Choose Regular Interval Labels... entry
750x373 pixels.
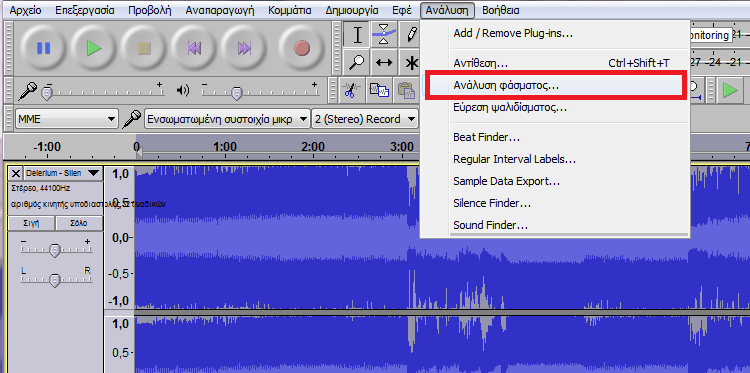pos(555,159)
